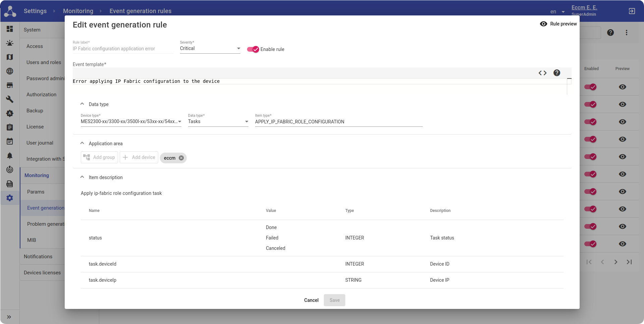Click the Item type input field
Image resolution: width=644 pixels, height=324 pixels.
coord(339,122)
